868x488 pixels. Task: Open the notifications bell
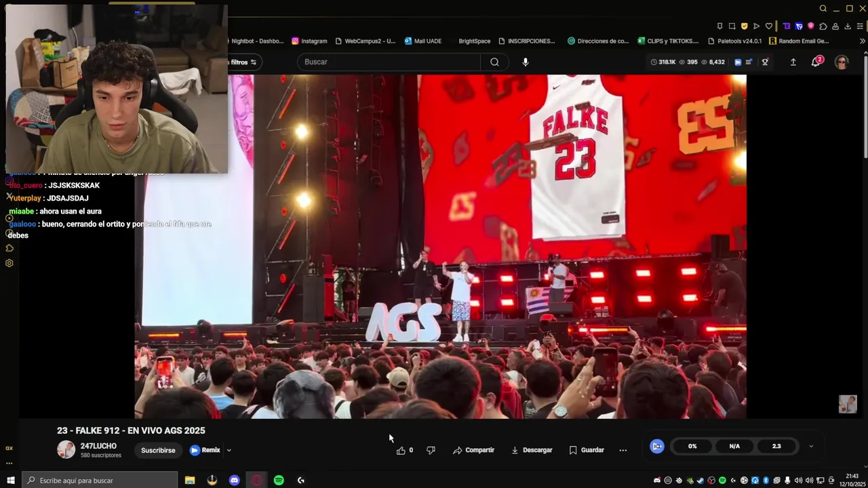[816, 62]
